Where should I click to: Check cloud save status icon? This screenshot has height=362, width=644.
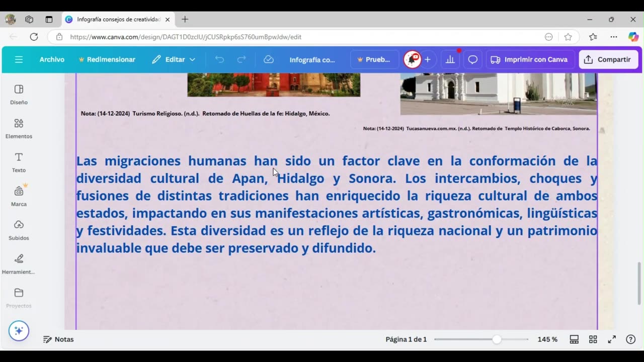click(269, 59)
